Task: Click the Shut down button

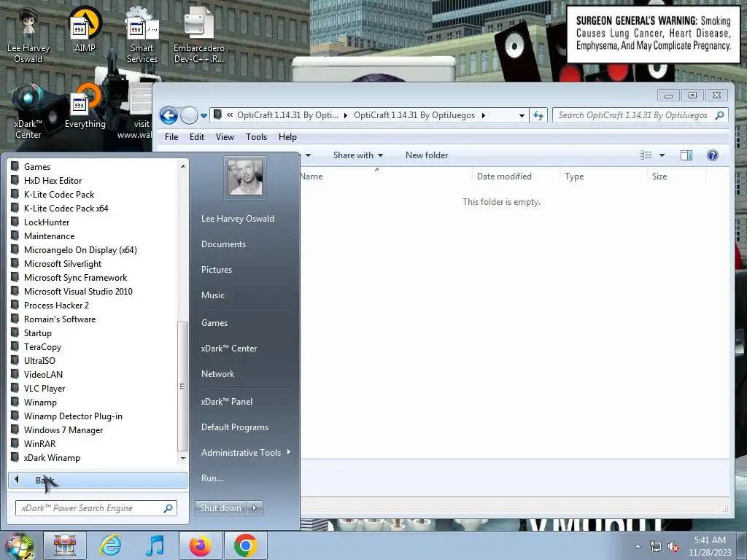Action: coord(220,508)
